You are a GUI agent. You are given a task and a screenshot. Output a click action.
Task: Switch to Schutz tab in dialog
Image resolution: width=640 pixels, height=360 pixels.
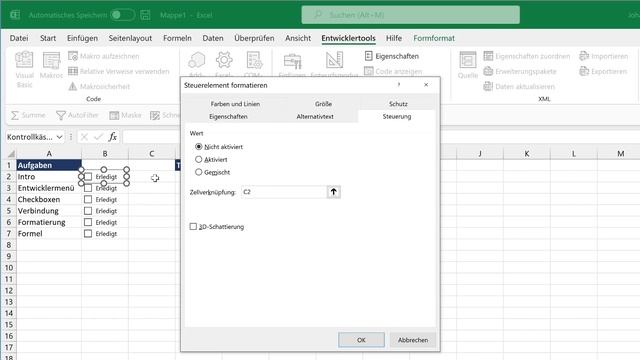pos(398,104)
